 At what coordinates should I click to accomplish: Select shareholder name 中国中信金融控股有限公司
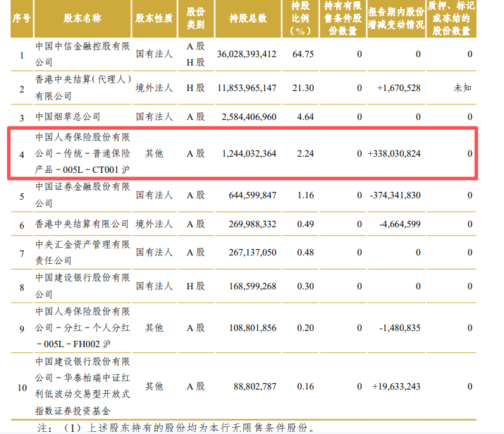[x=82, y=54]
